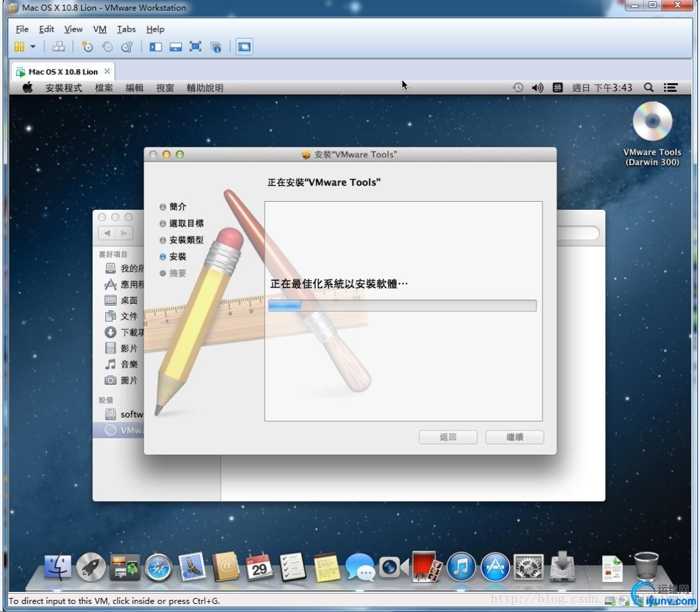Open Launchpad rocket icon in Dock
The image size is (700, 612).
click(x=91, y=567)
